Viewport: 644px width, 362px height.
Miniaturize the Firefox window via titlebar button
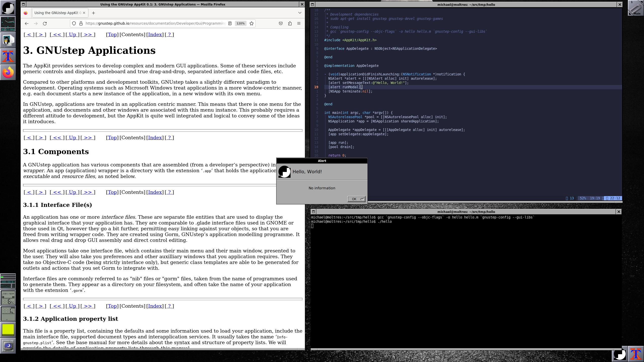tap(23, 4)
